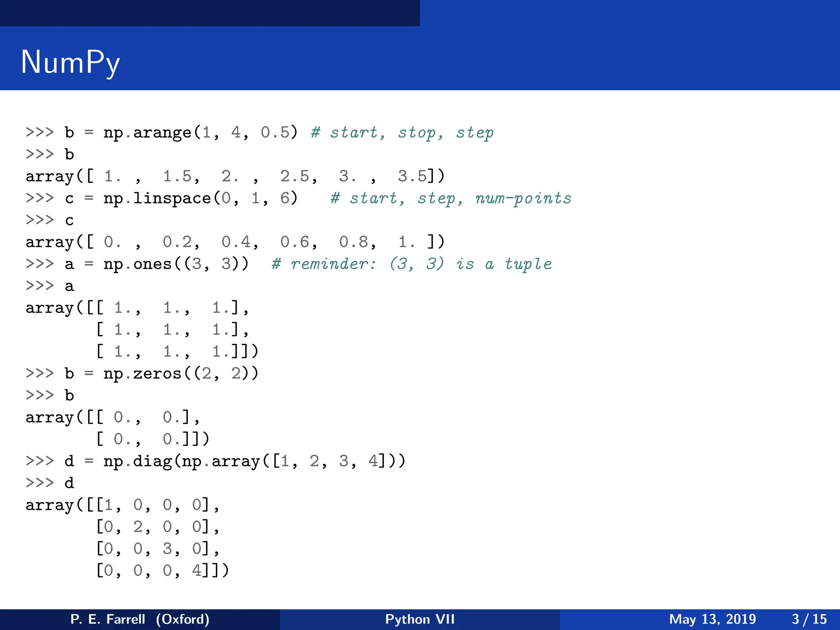The width and height of the screenshot is (840, 630).
Task: Click the output row '[ 0., 0.]])'
Action: pyautogui.click(x=153, y=439)
